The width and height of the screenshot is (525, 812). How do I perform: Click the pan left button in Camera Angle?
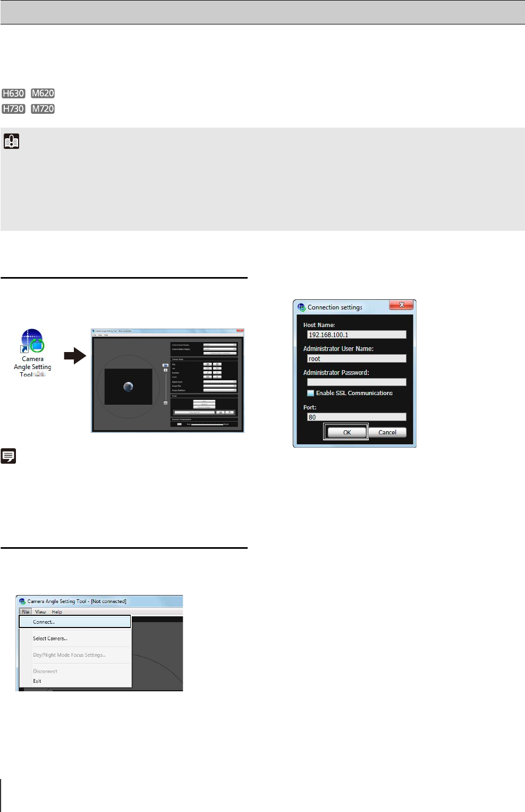point(208,364)
